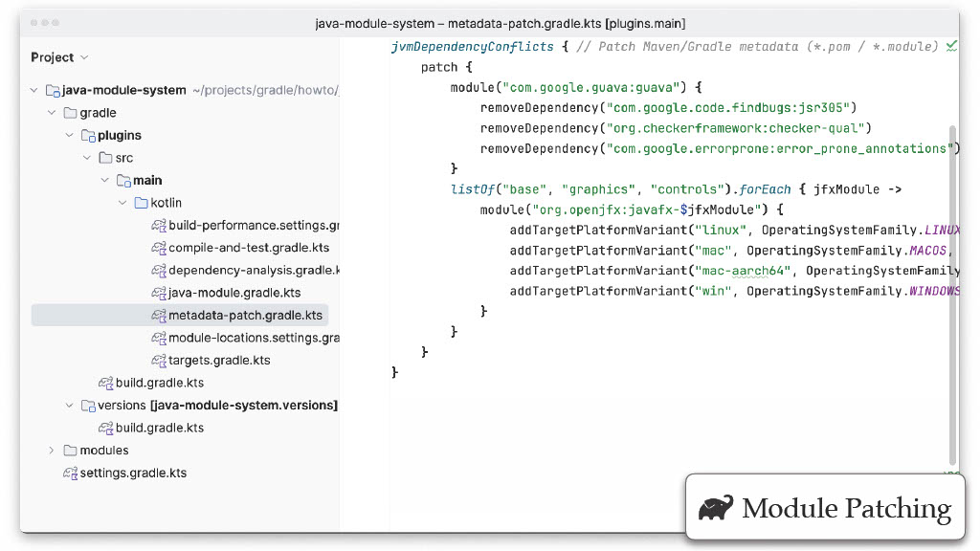Select the plugins folder label
980x551 pixels.
pyautogui.click(x=120, y=136)
